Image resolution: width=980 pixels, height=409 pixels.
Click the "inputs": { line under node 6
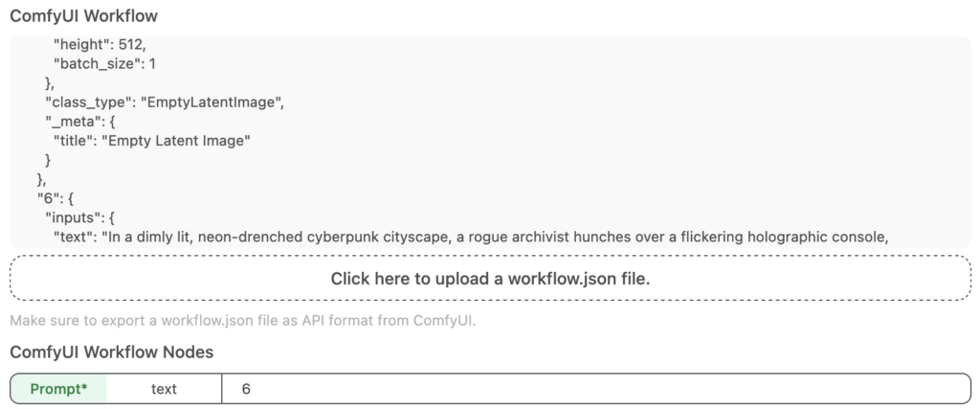80,218
